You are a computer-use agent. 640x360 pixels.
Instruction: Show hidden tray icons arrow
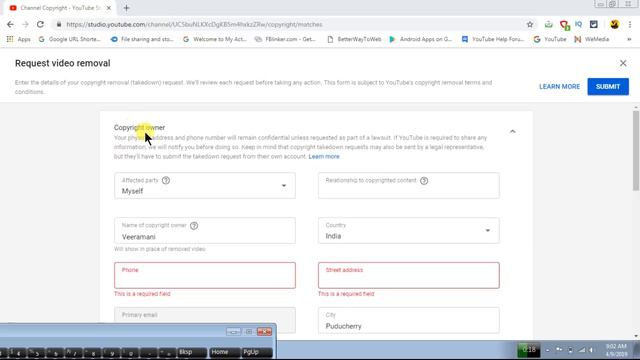point(547,350)
